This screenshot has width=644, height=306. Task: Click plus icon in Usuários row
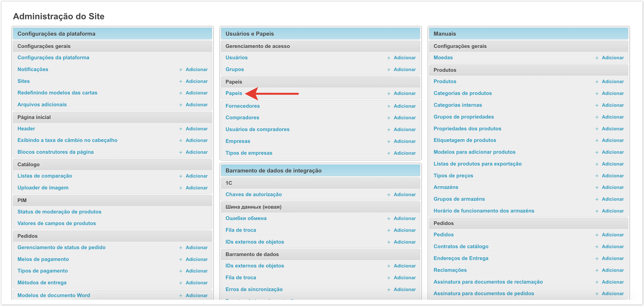[388, 58]
